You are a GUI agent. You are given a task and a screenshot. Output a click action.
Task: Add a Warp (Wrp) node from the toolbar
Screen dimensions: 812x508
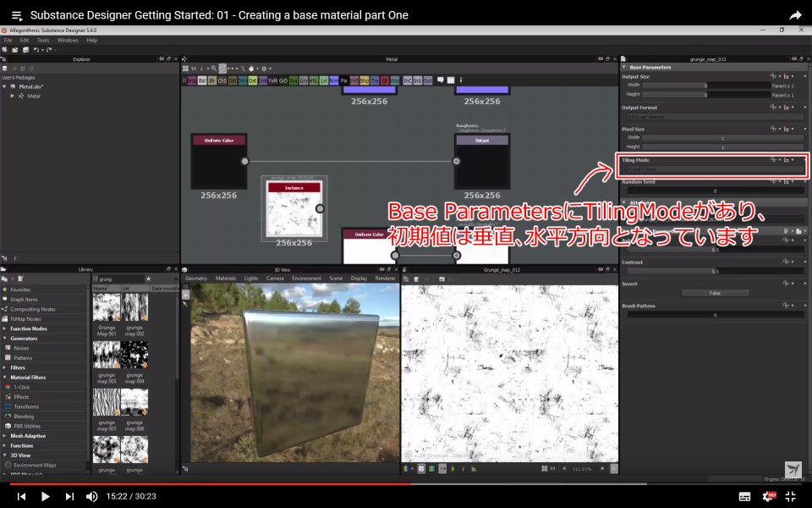coord(395,81)
